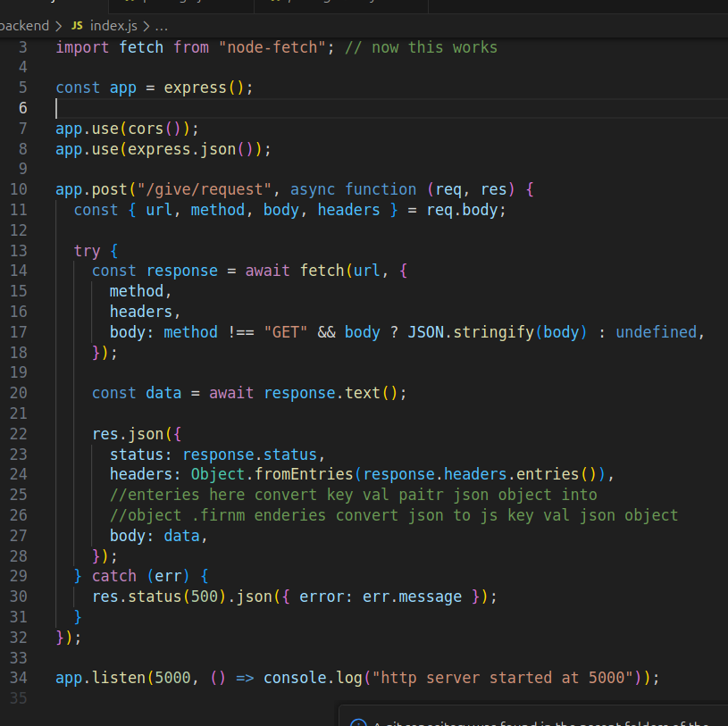
Task: Click response.text() on line 20
Action: click(x=331, y=393)
